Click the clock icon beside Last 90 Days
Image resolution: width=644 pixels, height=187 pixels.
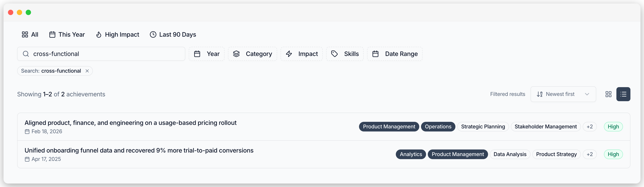153,34
